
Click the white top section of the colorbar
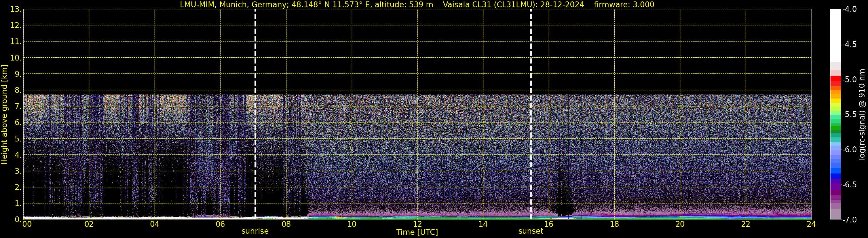[x=835, y=35]
